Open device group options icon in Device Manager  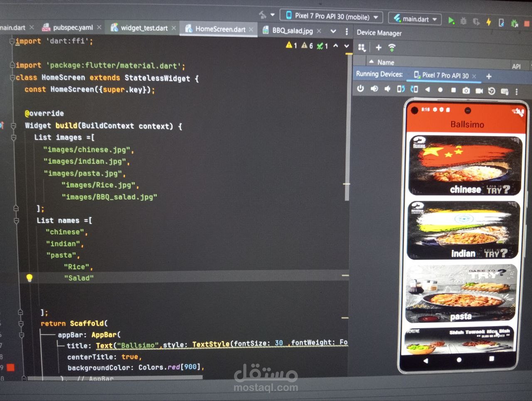pyautogui.click(x=362, y=47)
